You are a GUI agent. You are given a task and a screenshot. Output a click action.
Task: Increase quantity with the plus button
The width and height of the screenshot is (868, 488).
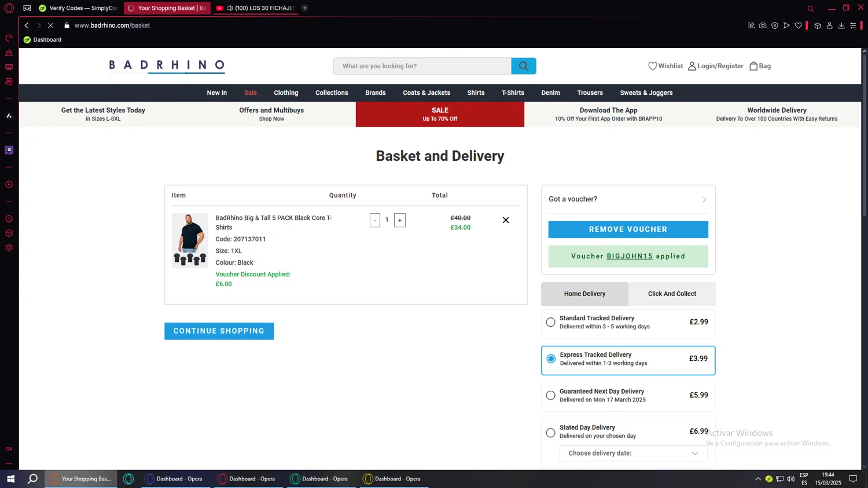point(400,220)
